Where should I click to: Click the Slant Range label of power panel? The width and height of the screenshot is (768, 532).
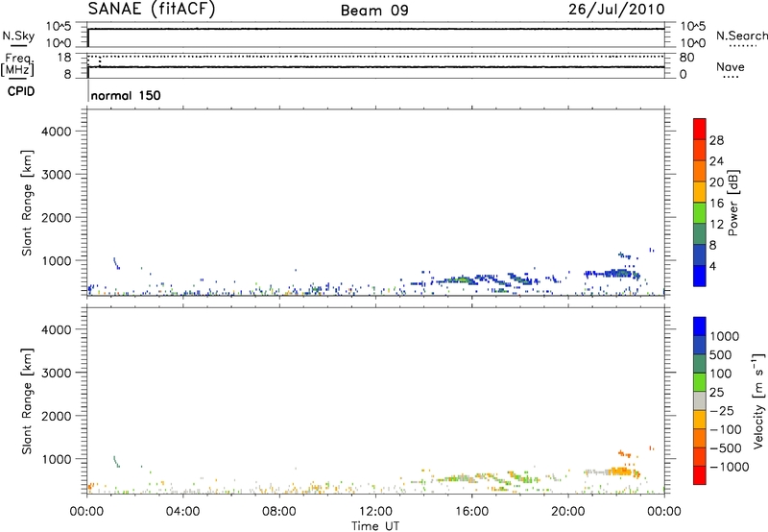(x=27, y=203)
